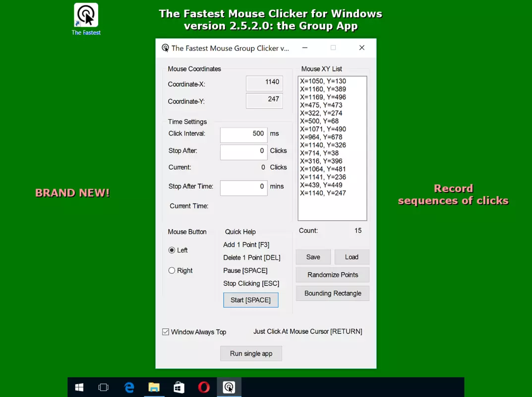Click the Start [SPACE] button

click(251, 300)
